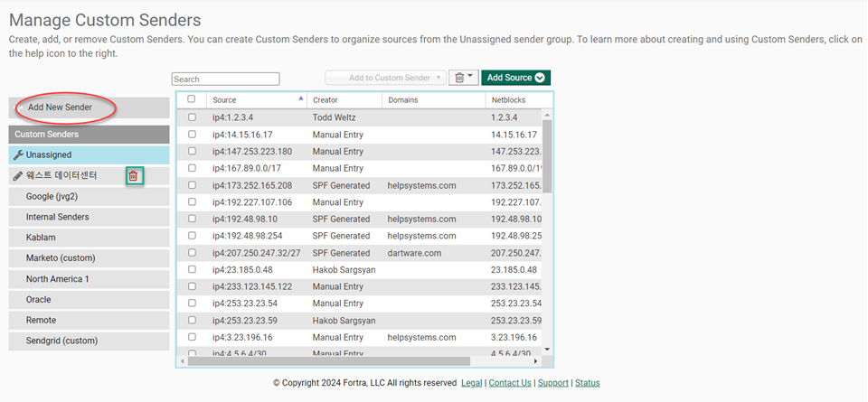Select the Oracle custom sender
868x402 pixels.
pos(89,299)
